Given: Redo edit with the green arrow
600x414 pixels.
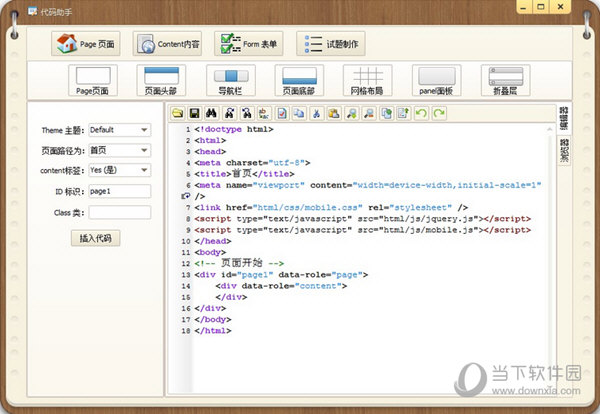Looking at the screenshot, I should [x=439, y=113].
